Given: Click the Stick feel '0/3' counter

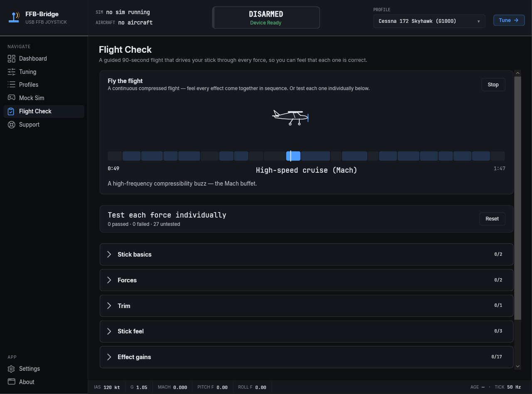Looking at the screenshot, I should (498, 331).
